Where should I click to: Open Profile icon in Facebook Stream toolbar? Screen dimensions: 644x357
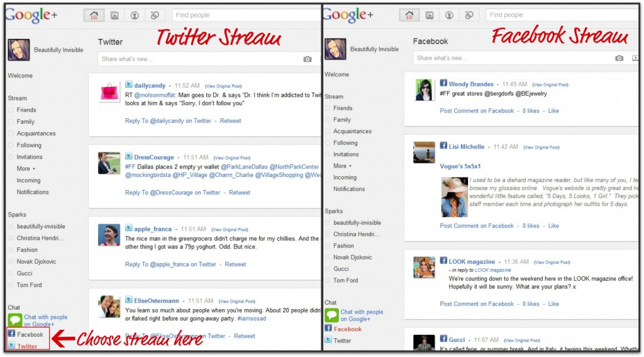point(449,15)
